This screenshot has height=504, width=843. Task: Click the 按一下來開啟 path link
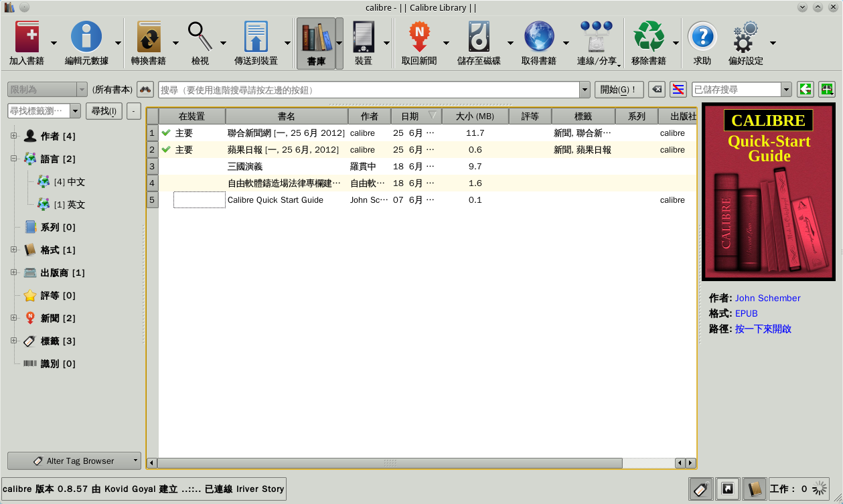pos(763,329)
